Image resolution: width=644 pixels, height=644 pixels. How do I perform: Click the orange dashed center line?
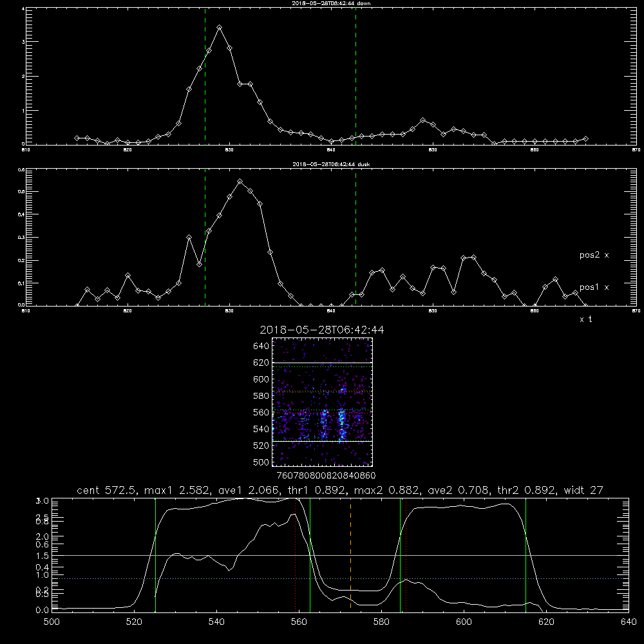pyautogui.click(x=350, y=554)
